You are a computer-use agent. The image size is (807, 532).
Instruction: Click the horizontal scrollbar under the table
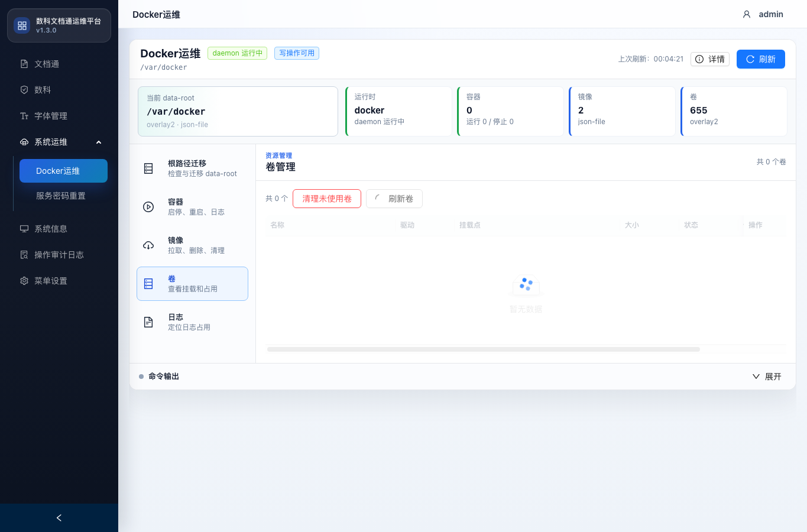(x=484, y=349)
